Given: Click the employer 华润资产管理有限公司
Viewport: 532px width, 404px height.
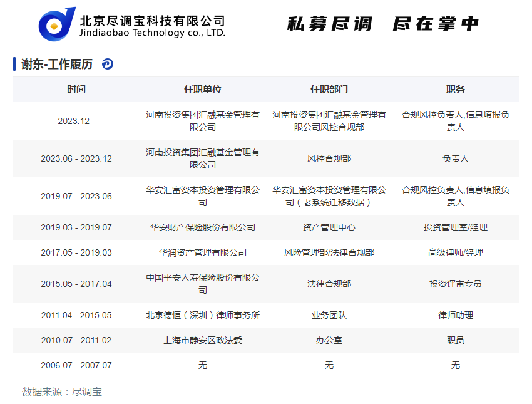Looking at the screenshot, I should pos(203,252).
